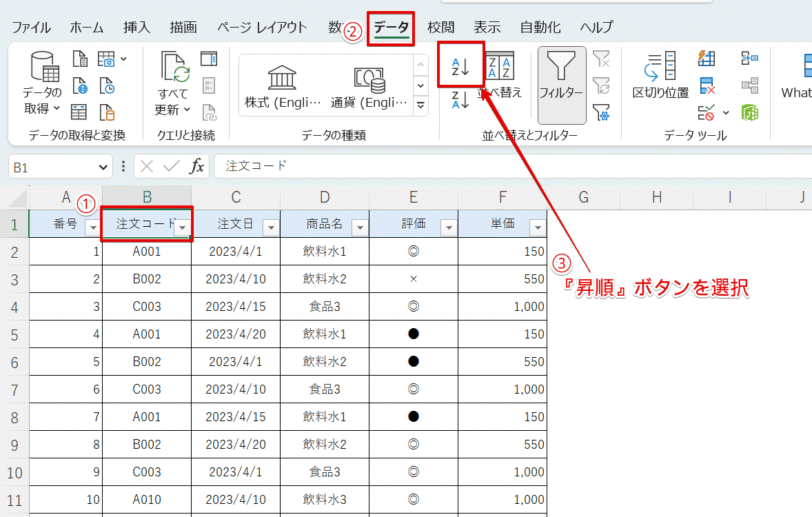Import data from a text/CSV file icon

click(x=80, y=59)
